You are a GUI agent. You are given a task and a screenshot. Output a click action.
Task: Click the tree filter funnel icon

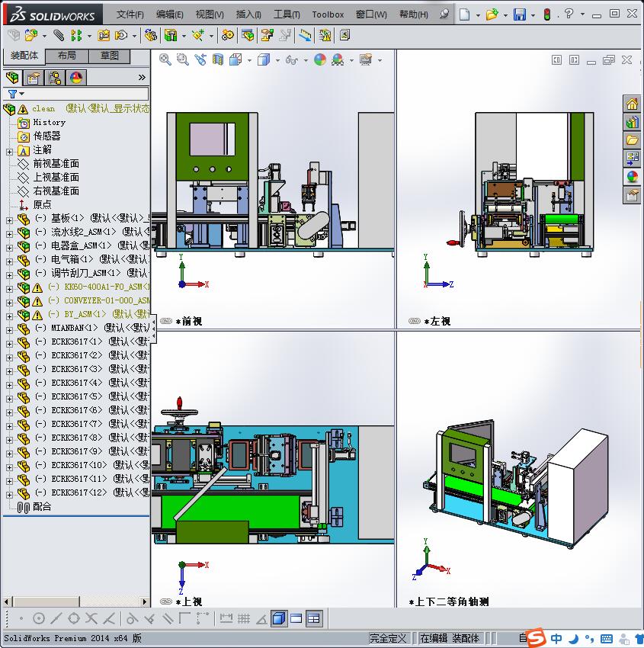(13, 95)
